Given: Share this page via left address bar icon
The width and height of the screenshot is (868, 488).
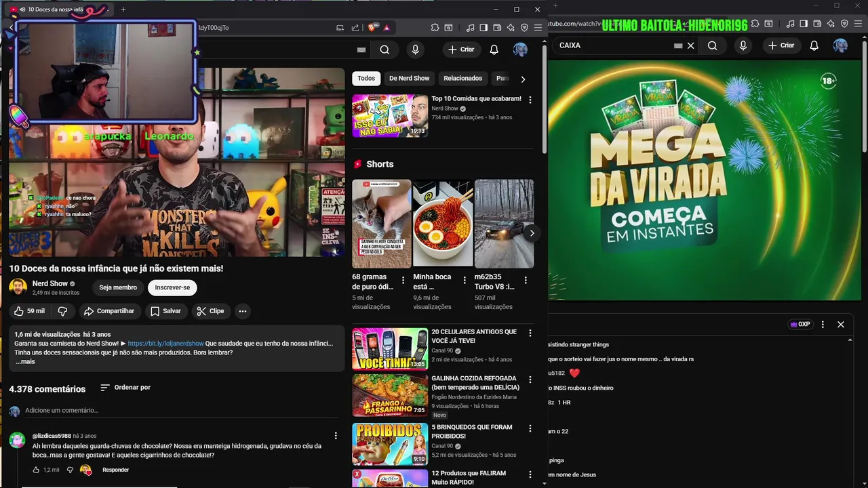Looking at the screenshot, I should 355,28.
